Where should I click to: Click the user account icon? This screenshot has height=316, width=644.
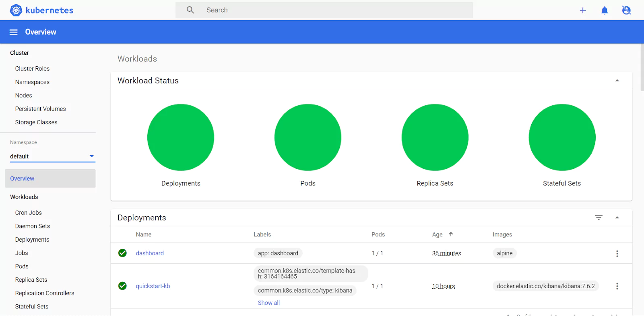tap(626, 10)
